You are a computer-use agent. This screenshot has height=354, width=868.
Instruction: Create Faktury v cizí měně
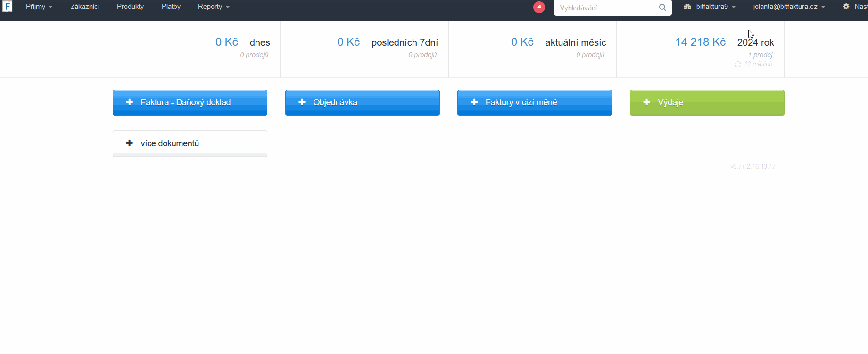535,102
